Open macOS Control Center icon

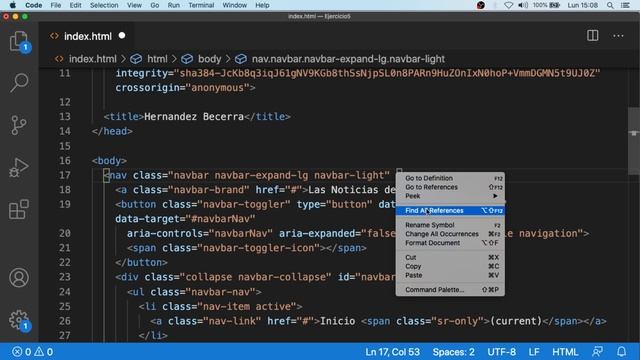[x=625, y=5]
